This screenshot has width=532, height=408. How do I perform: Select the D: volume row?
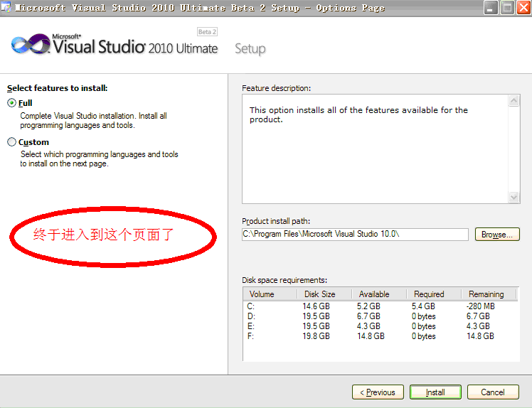pos(381,316)
